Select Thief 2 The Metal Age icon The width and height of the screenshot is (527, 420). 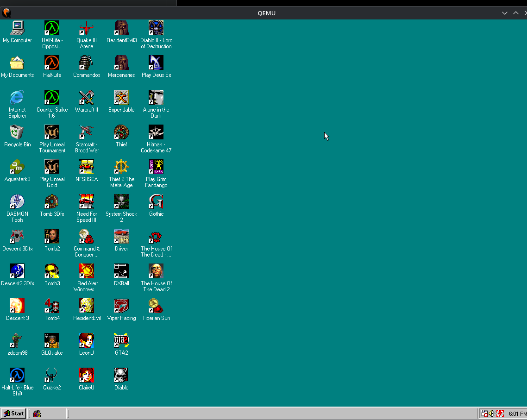(x=121, y=167)
